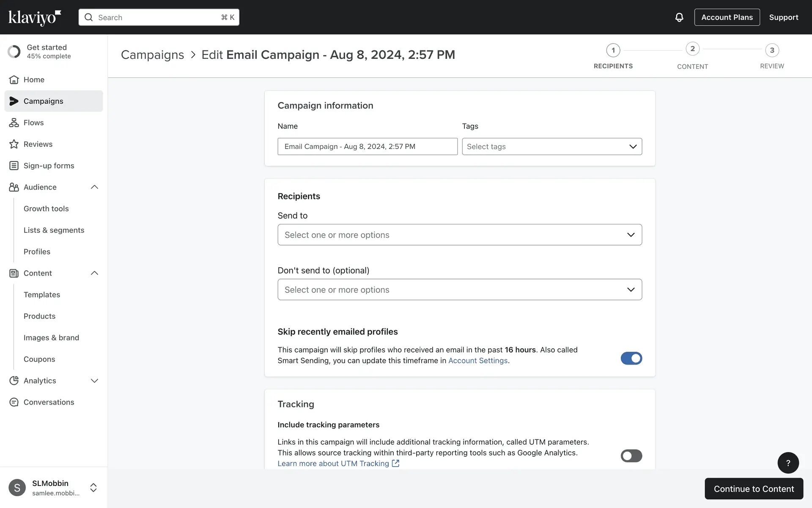Screen dimensions: 812x508
Task: Enable Include tracking parameters toggle
Action: pyautogui.click(x=631, y=456)
